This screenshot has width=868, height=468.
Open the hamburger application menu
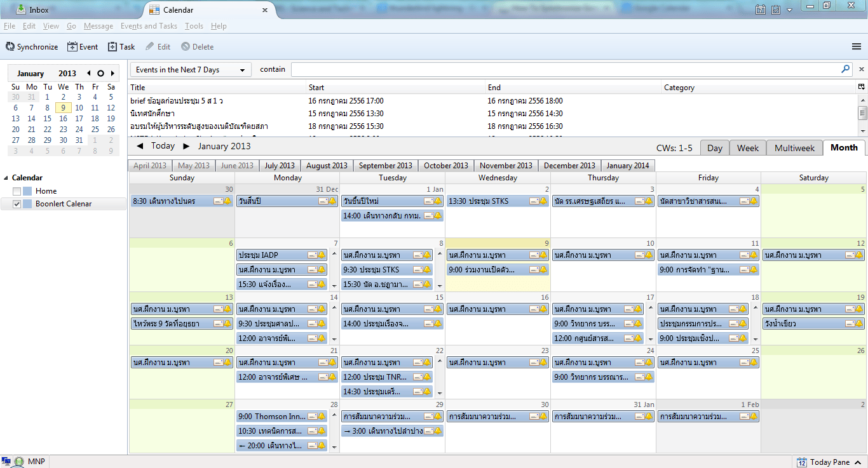pyautogui.click(x=857, y=47)
